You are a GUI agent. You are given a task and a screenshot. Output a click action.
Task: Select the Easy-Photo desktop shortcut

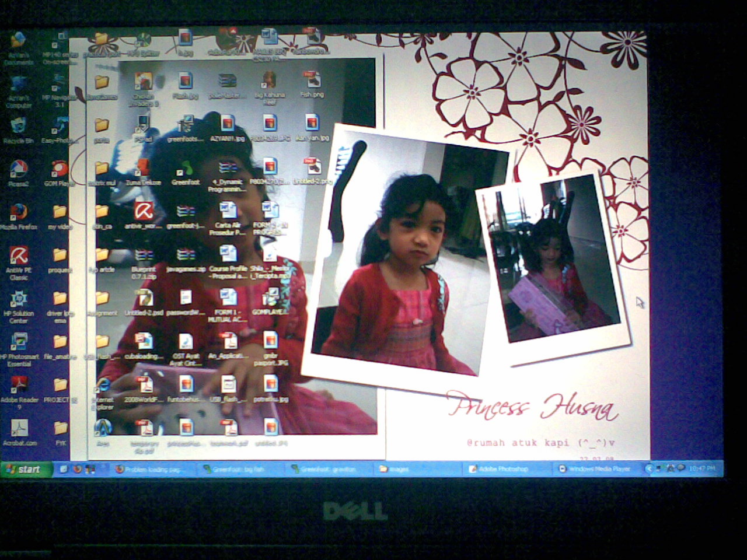click(60, 129)
